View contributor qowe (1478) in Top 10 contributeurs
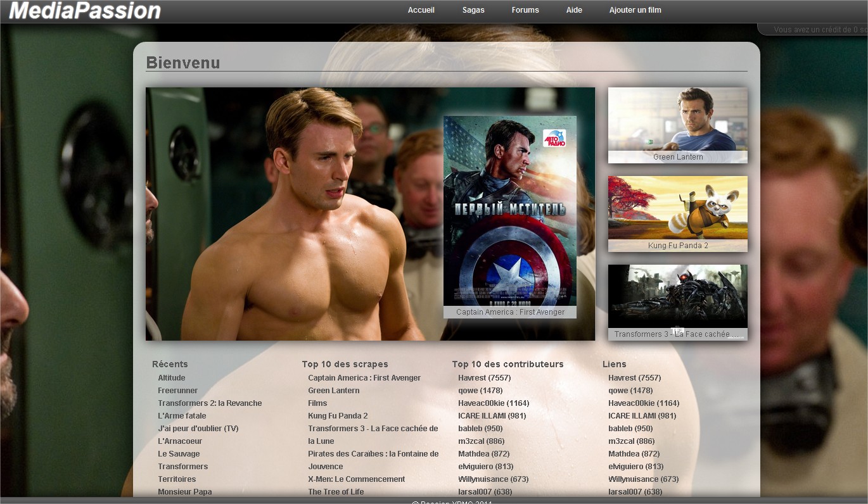 click(x=480, y=391)
